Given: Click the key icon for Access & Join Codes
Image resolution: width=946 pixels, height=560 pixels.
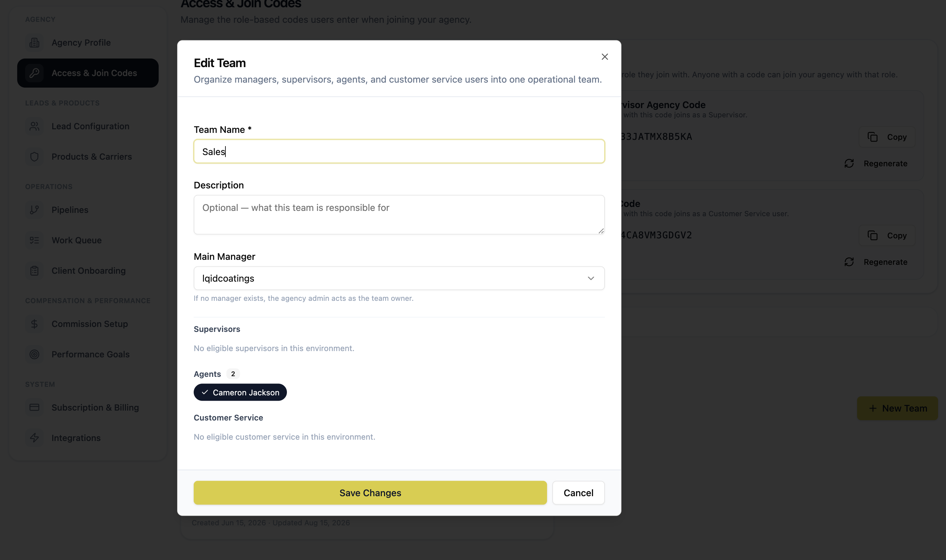Looking at the screenshot, I should [x=34, y=73].
